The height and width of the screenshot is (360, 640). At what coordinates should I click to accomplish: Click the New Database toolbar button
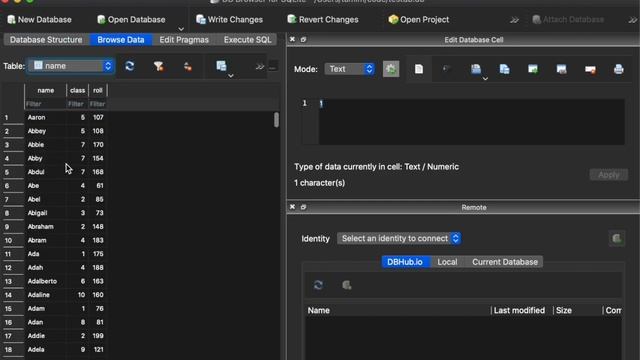click(40, 20)
